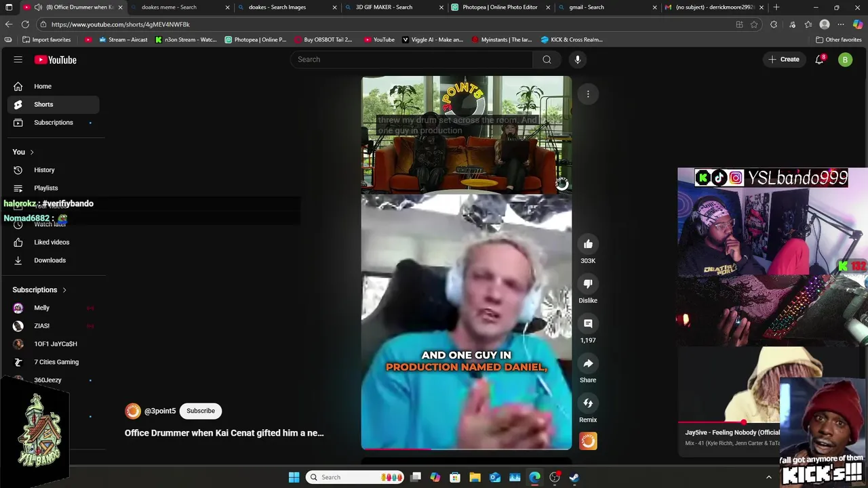Open 7 Cities Gaming channel
This screenshot has height=488, width=868.
[53, 362]
